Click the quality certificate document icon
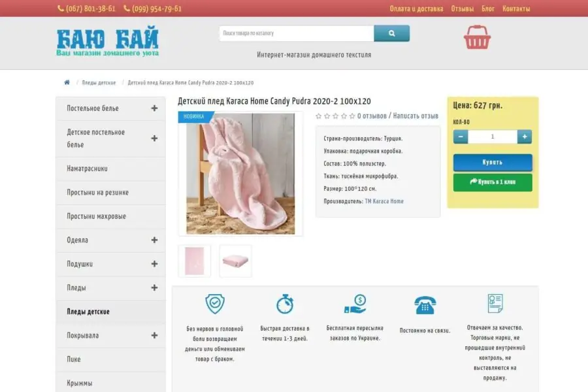The height and width of the screenshot is (392, 588). [495, 304]
